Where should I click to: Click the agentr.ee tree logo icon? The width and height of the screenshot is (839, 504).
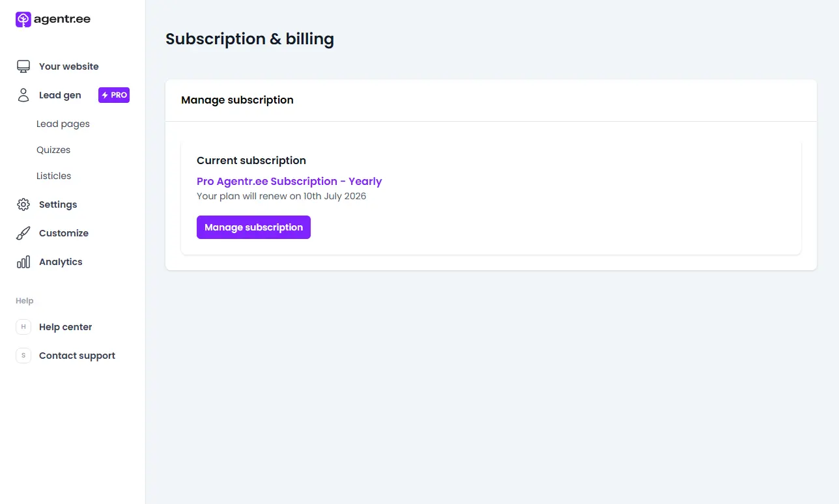(x=23, y=20)
